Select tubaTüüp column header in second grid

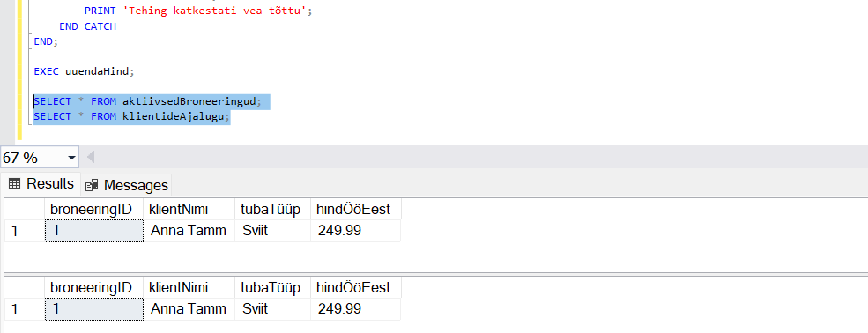272,288
